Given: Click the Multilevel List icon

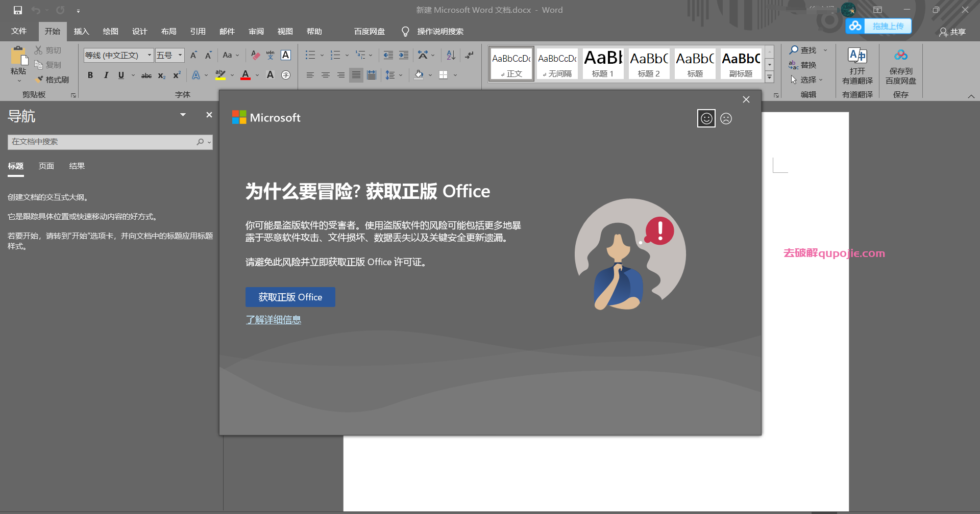Looking at the screenshot, I should tap(361, 55).
